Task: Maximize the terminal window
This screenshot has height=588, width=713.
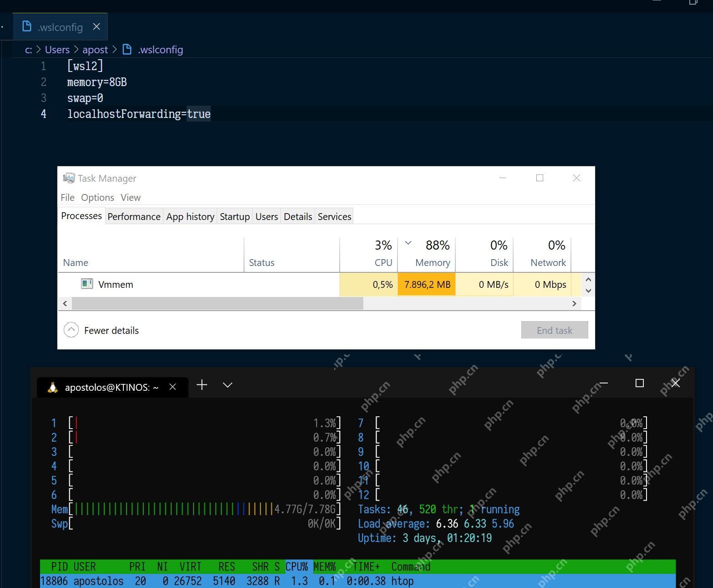Action: pyautogui.click(x=640, y=383)
